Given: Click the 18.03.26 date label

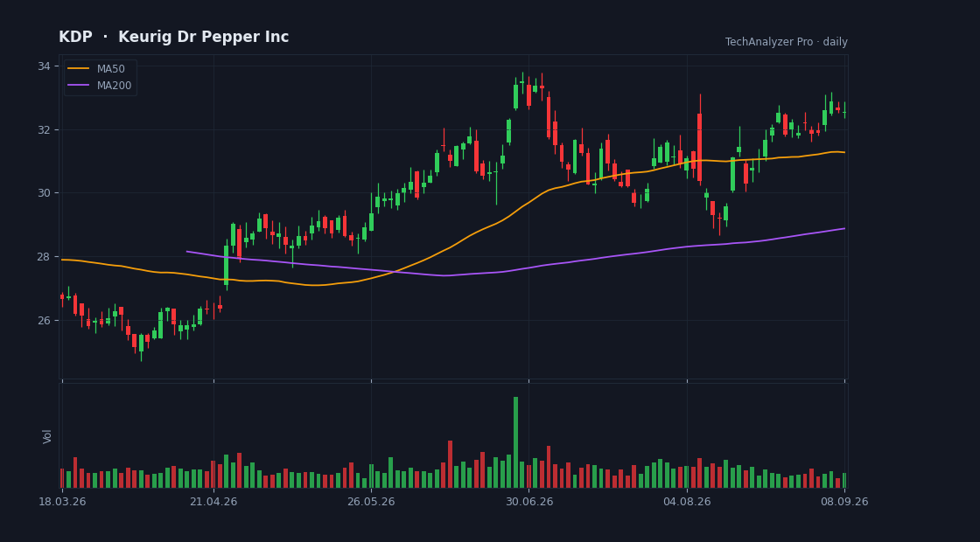Looking at the screenshot, I should coord(62,502).
